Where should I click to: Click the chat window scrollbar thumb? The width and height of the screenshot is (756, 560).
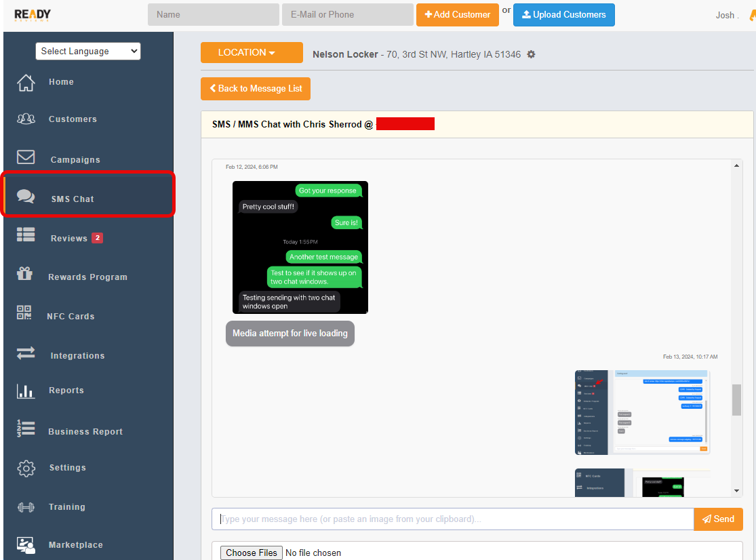click(x=736, y=399)
